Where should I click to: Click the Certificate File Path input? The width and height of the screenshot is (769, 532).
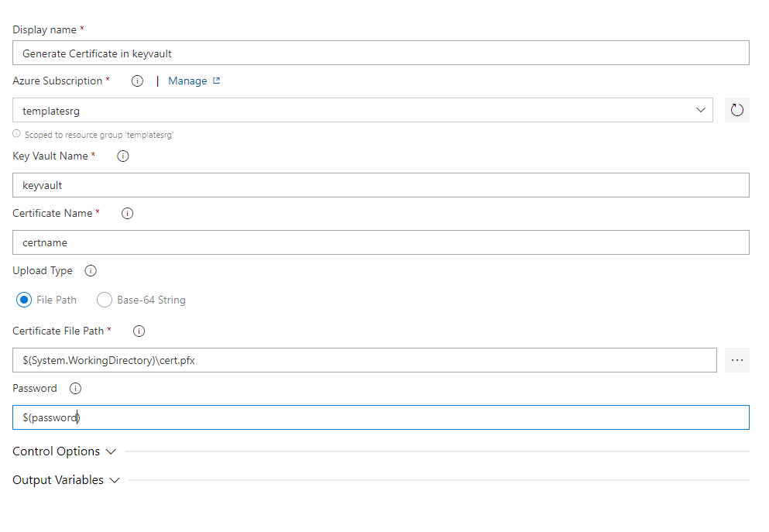(365, 360)
